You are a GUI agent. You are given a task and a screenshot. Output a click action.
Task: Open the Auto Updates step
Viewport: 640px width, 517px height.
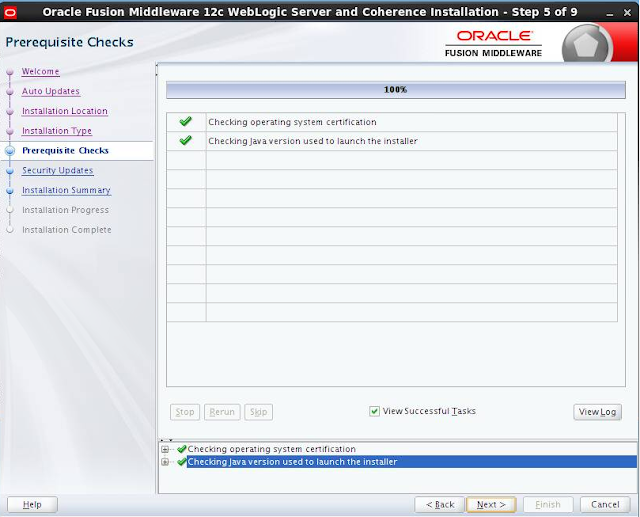51,91
